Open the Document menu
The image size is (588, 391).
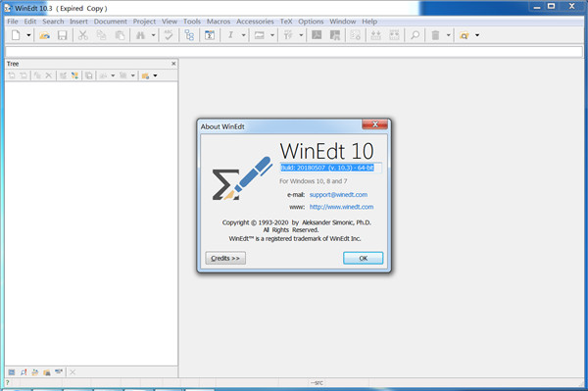pos(110,22)
